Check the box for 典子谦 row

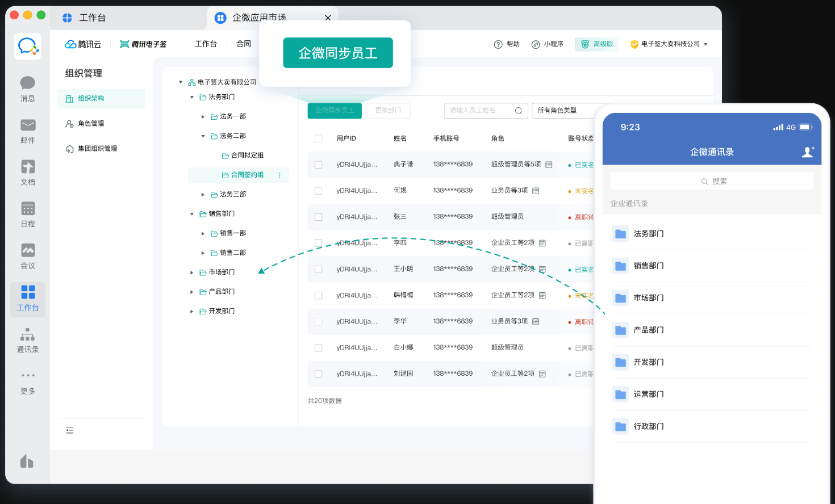(x=319, y=165)
